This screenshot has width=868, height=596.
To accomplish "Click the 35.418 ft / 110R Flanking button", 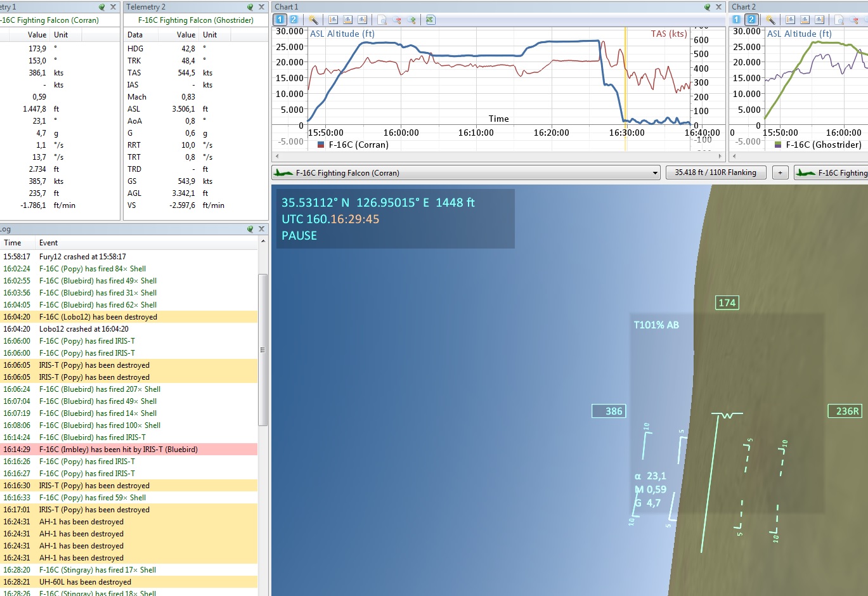I will [x=716, y=172].
